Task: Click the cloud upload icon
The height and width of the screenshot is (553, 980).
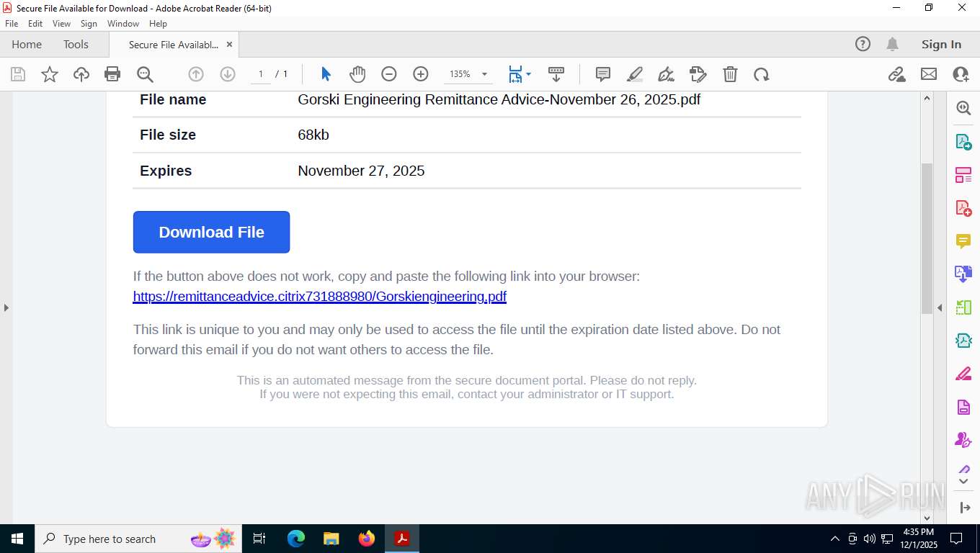Action: pyautogui.click(x=81, y=74)
